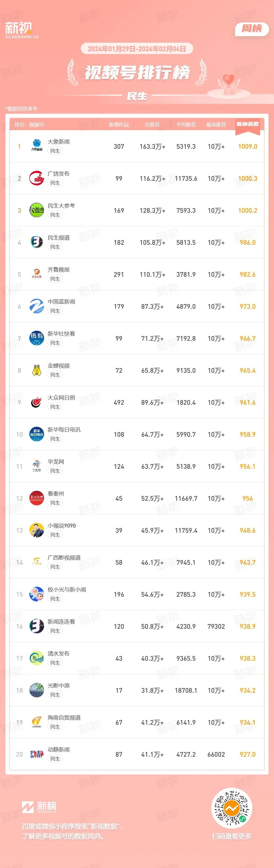Click the 新增作品 column header
The height and width of the screenshot is (868, 274).
(x=119, y=125)
